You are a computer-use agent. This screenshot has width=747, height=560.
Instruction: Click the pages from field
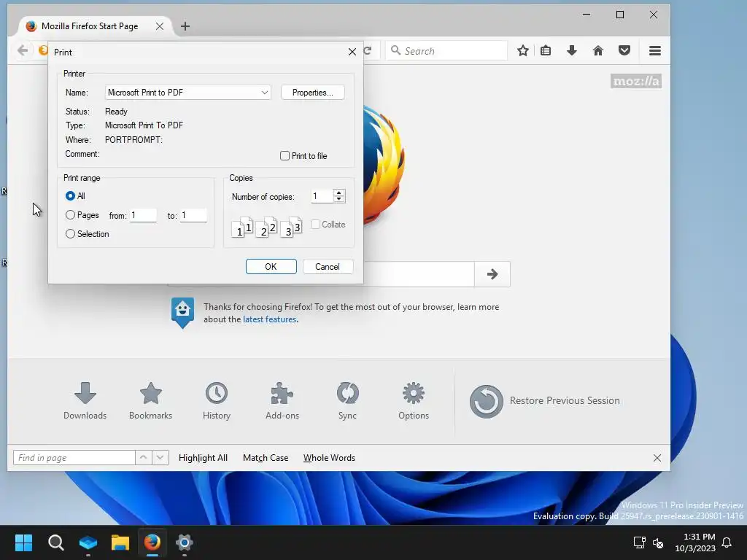click(144, 215)
